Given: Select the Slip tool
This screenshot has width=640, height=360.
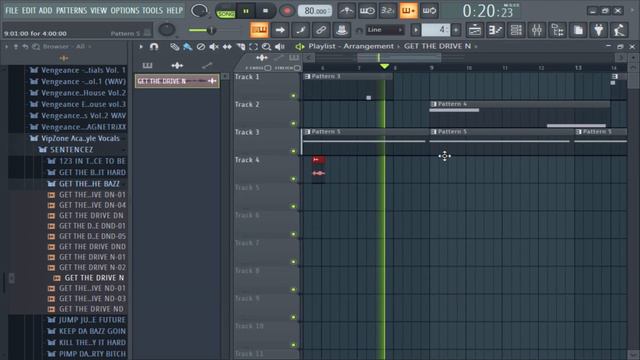Looking at the screenshot, I should (x=227, y=47).
